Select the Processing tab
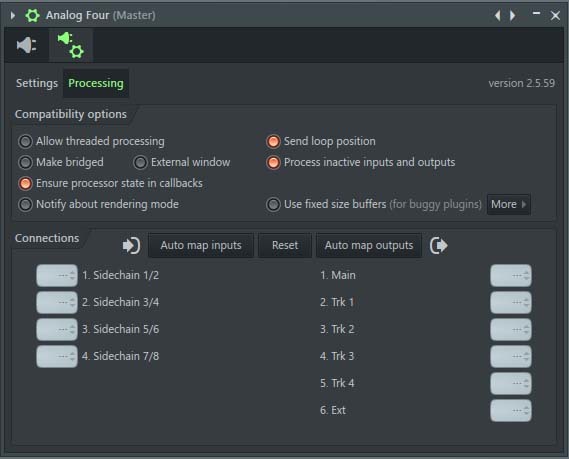Image resolution: width=569 pixels, height=459 pixels. click(x=96, y=83)
